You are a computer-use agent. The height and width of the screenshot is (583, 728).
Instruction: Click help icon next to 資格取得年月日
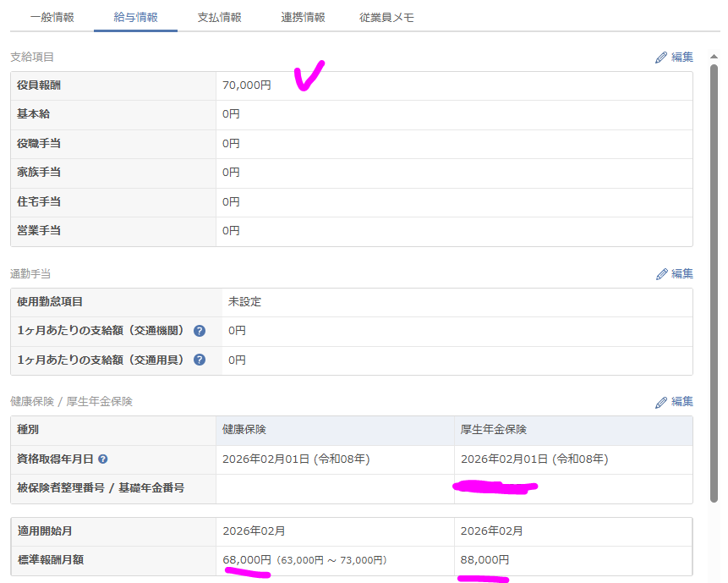pos(103,459)
